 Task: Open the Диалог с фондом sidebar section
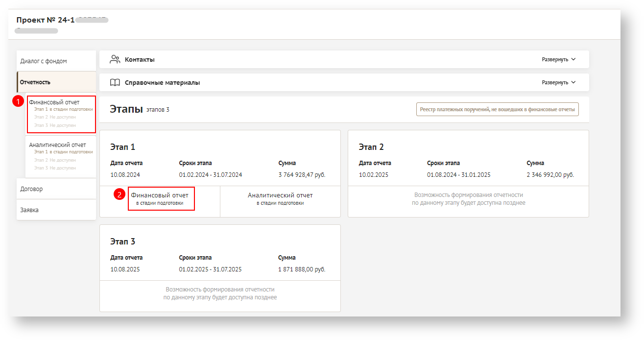44,61
